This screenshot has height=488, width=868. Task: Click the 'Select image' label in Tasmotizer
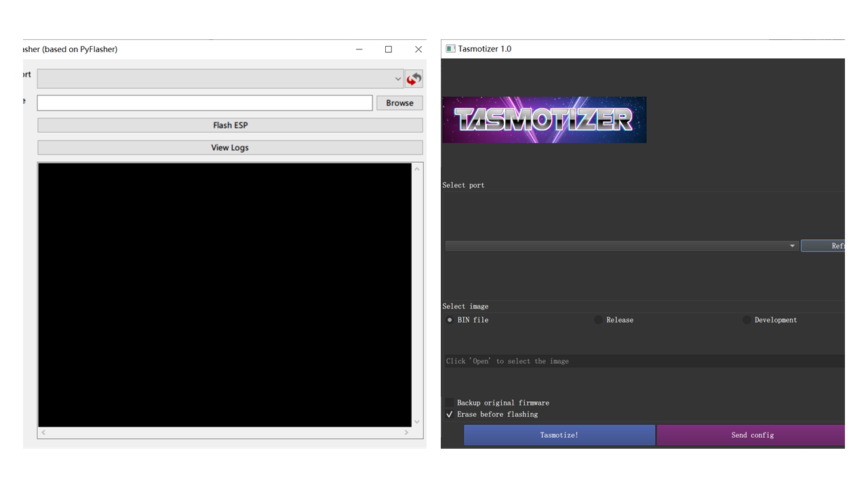tap(465, 306)
